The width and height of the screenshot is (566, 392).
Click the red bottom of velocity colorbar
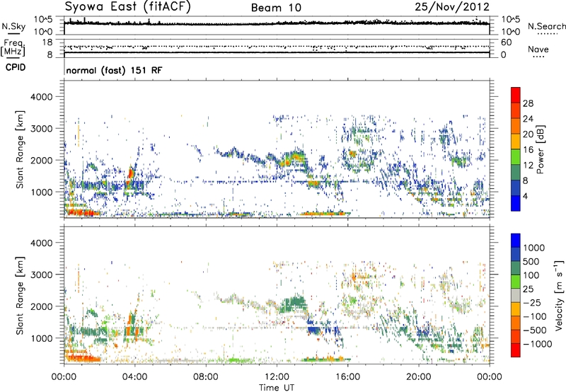point(516,350)
